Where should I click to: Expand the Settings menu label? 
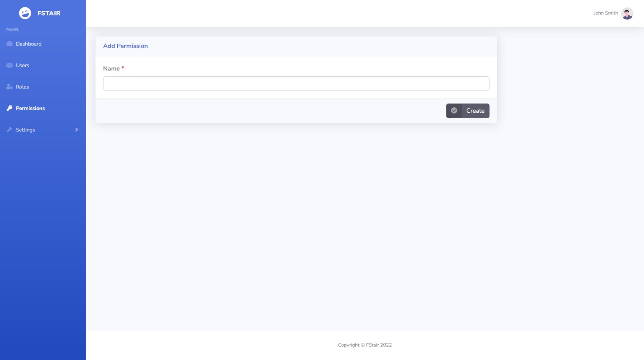(25, 130)
